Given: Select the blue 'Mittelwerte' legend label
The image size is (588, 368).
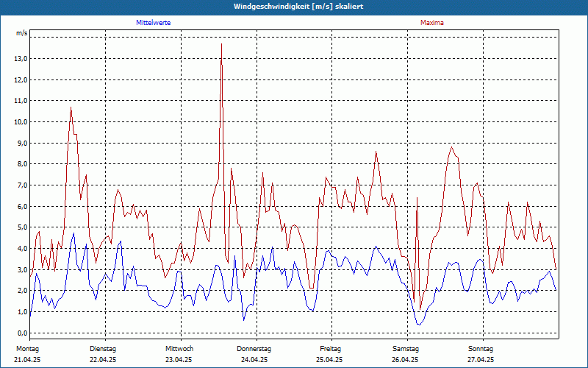Looking at the screenshot, I should 154,23.
